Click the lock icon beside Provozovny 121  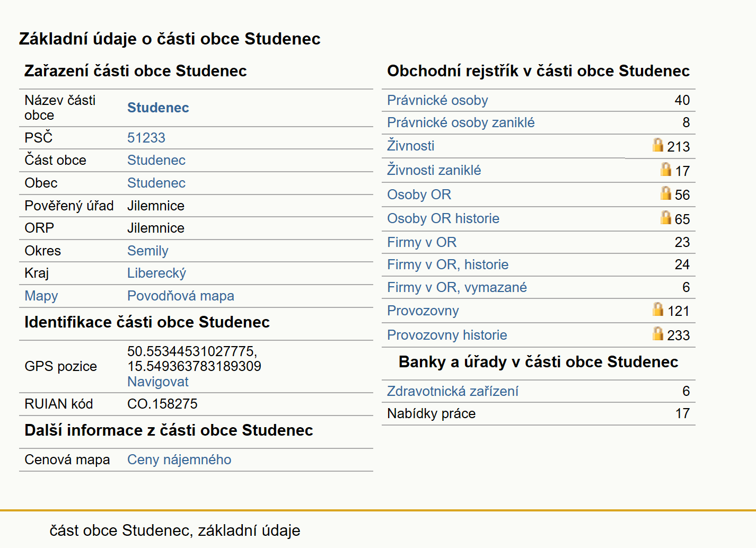(x=658, y=309)
